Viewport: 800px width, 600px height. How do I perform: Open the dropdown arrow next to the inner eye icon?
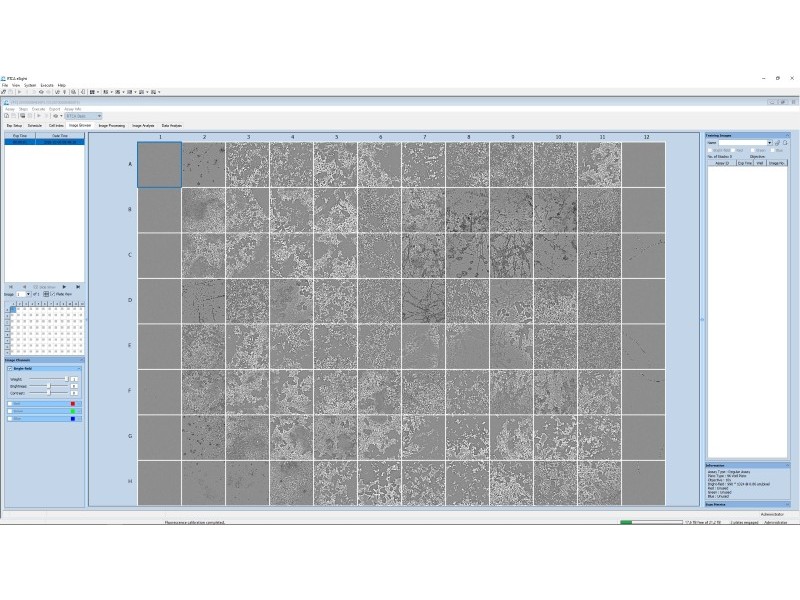(x=61, y=116)
